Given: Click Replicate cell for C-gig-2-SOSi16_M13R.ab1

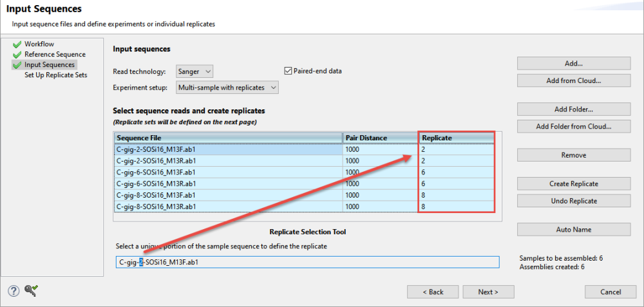Looking at the screenshot, I should [x=457, y=161].
